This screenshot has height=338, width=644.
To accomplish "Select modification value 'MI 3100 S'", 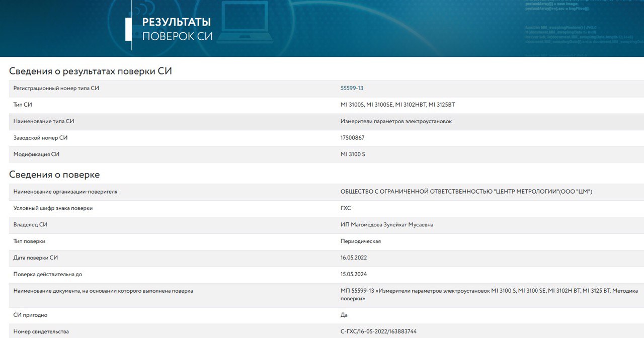I will [353, 154].
